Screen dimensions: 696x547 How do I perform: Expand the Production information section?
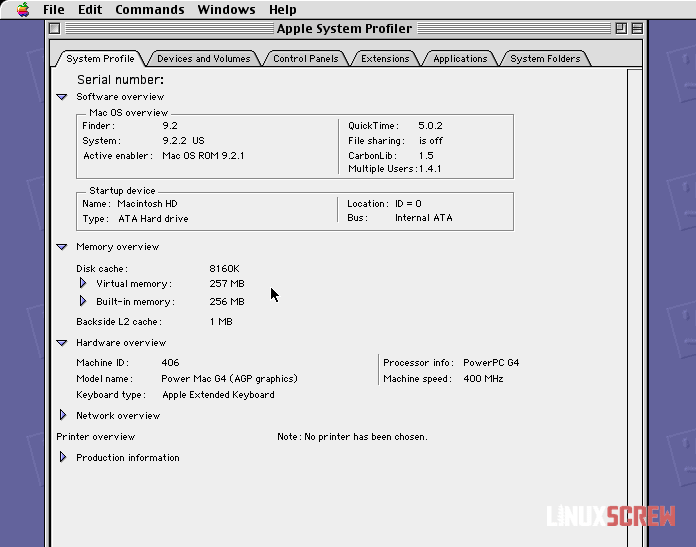coord(63,457)
